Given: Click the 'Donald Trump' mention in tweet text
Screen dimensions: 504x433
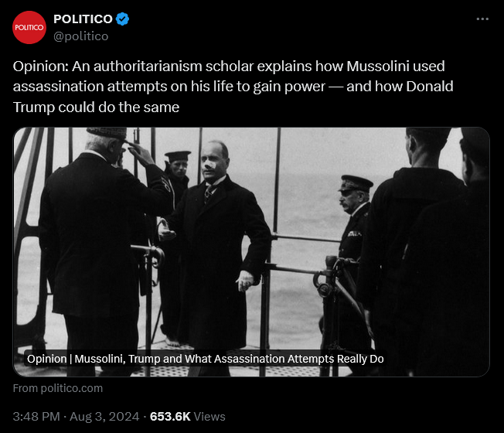Looking at the screenshot, I should tap(233, 97).
